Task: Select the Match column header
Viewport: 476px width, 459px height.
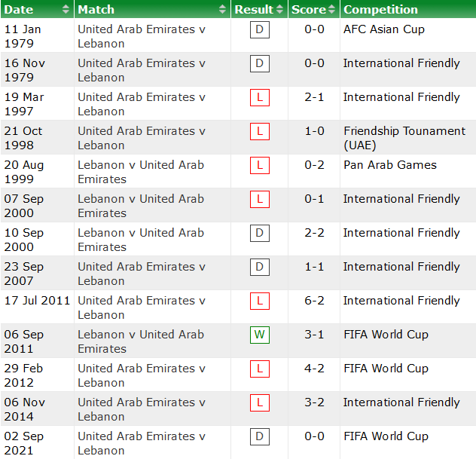Action: point(96,10)
